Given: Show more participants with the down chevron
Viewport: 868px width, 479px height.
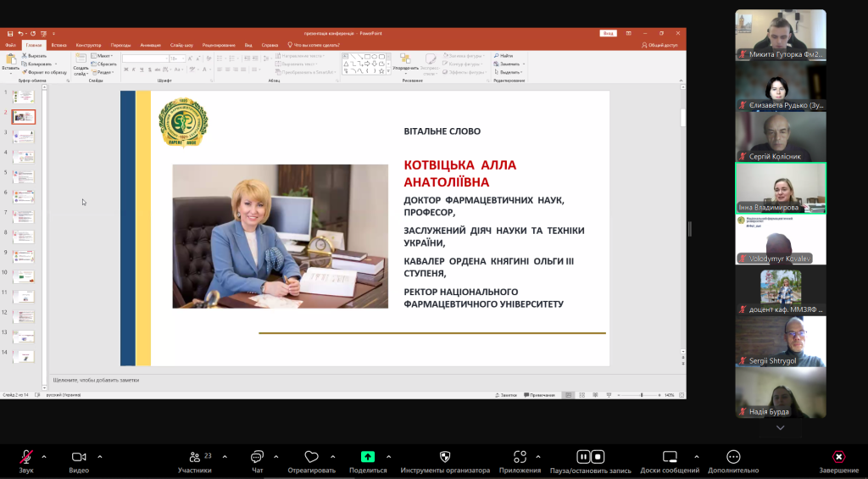Looking at the screenshot, I should 780,427.
